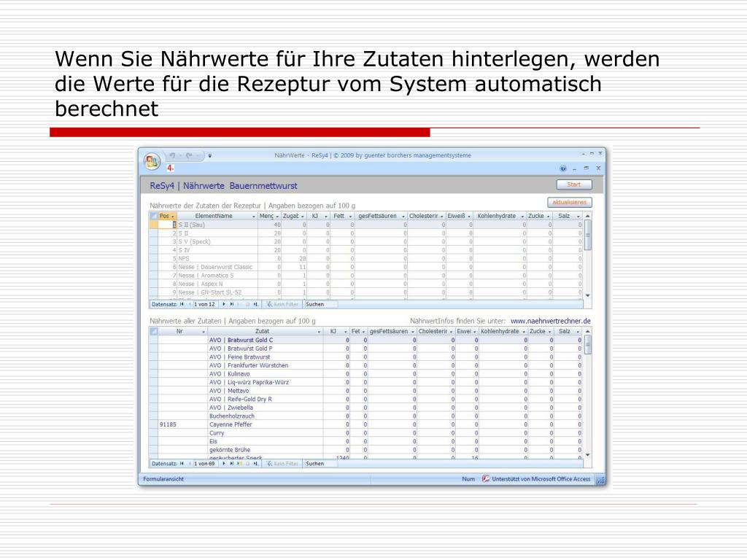Open Salz column dropdown in the lower table
This screenshot has height=560, width=747.
tap(578, 332)
